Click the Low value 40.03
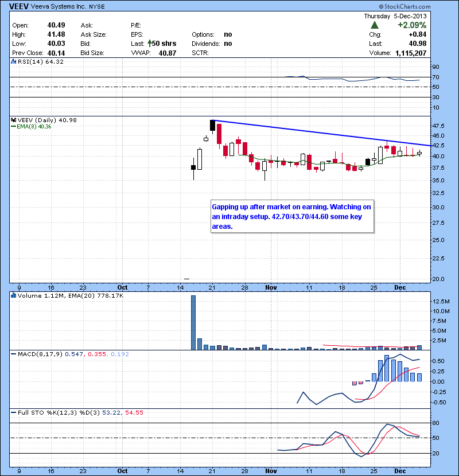 pyautogui.click(x=56, y=44)
